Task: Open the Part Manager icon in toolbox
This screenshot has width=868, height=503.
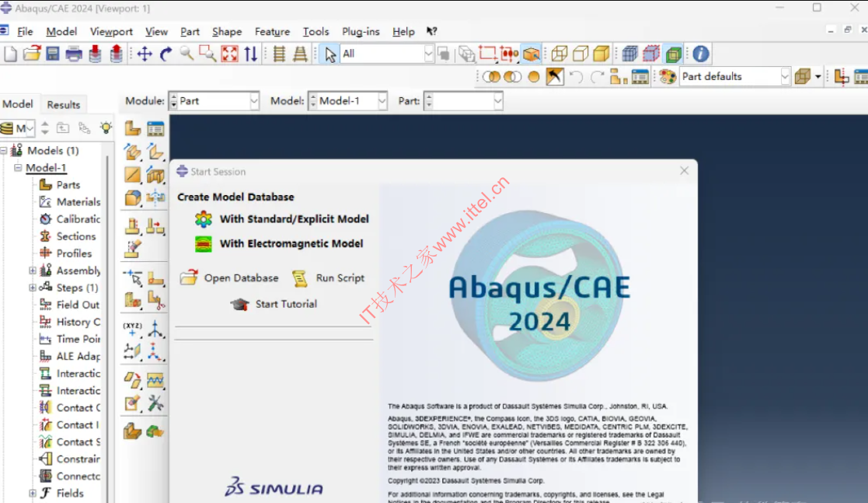Action: coord(155,128)
